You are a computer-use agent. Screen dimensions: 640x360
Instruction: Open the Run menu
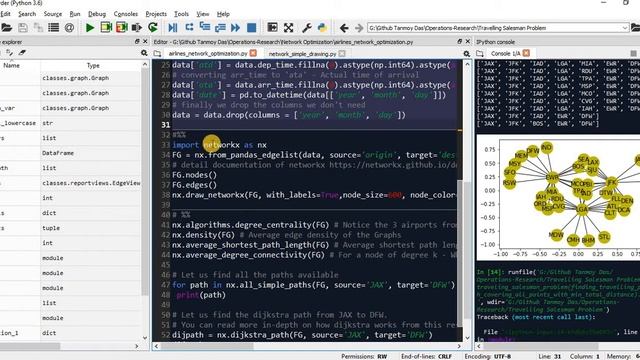(75, 14)
